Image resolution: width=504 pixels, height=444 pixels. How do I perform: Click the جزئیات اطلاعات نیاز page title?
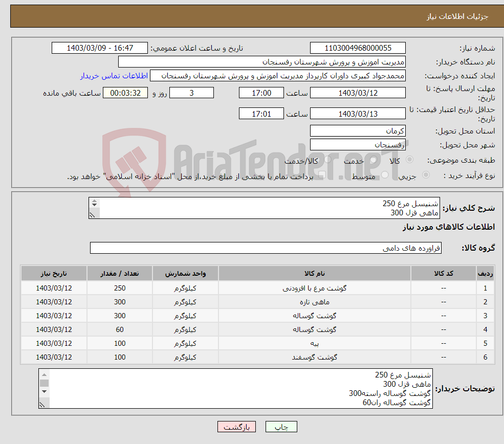pyautogui.click(x=457, y=16)
